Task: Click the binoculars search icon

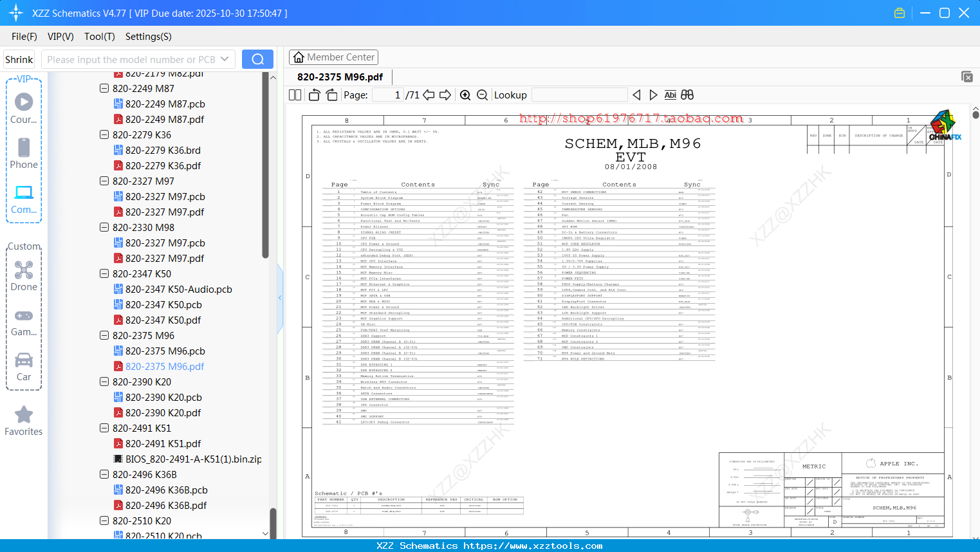Action: click(687, 95)
